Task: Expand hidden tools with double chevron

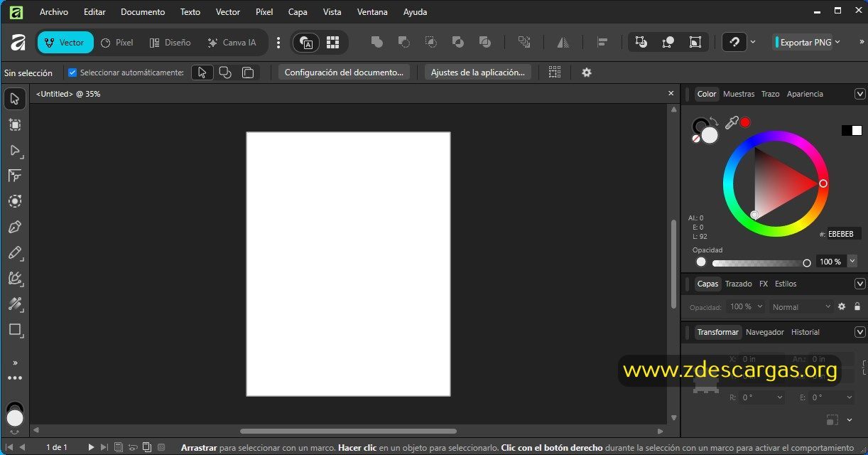Action: 15,363
